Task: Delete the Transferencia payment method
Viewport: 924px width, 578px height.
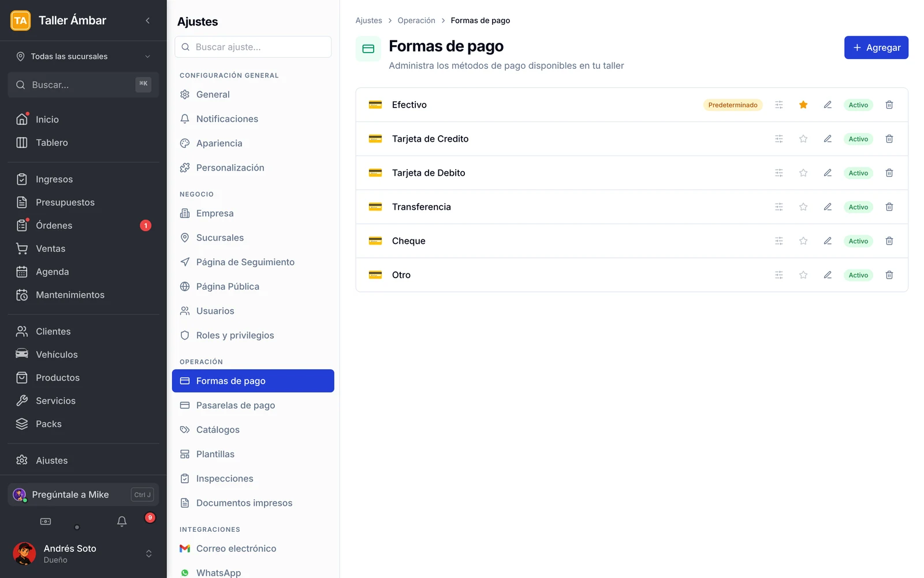Action: [x=889, y=207]
